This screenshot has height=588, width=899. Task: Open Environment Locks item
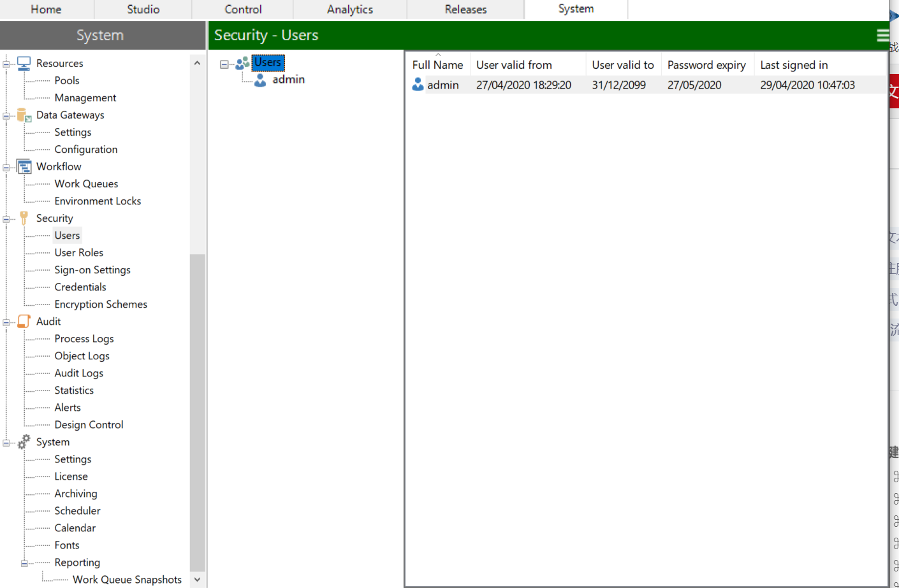[x=98, y=201]
